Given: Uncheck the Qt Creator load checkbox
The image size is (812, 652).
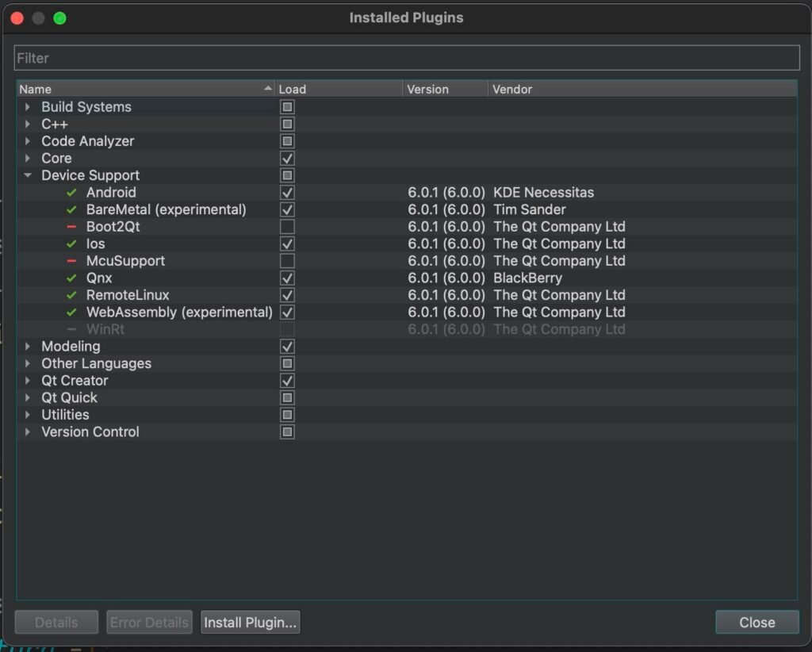Looking at the screenshot, I should [287, 381].
